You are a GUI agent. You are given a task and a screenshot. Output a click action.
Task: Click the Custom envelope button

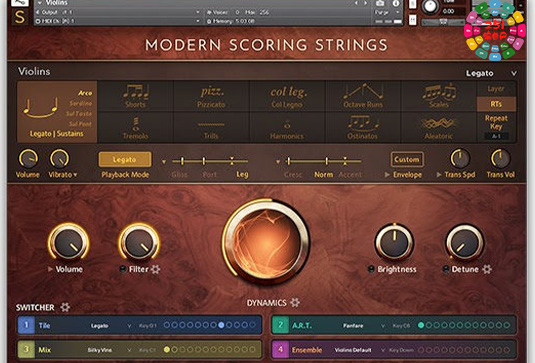click(407, 159)
